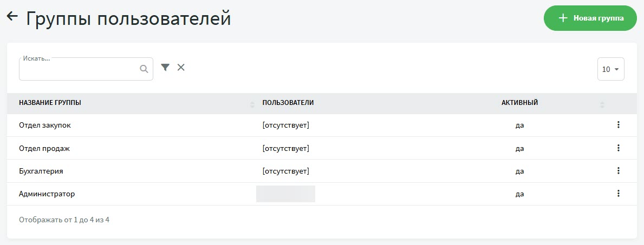Open the three-dot menu for Бухгалтерия

pyautogui.click(x=618, y=171)
